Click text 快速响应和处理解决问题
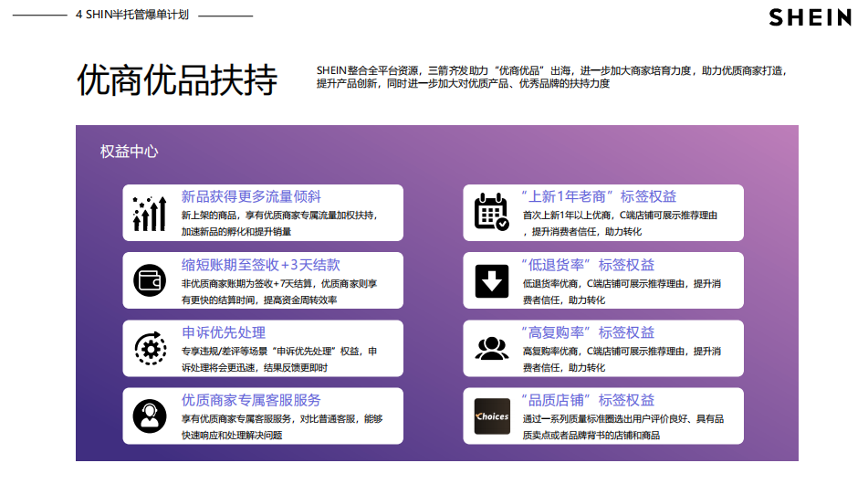Image resolution: width=868 pixels, height=484 pixels. click(232, 436)
